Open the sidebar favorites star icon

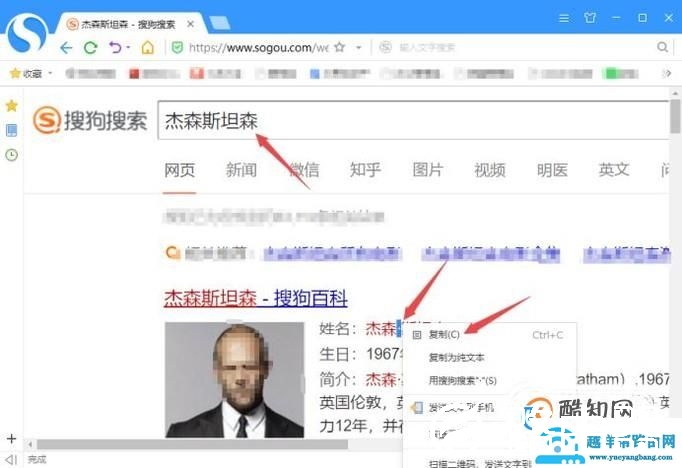(12, 106)
